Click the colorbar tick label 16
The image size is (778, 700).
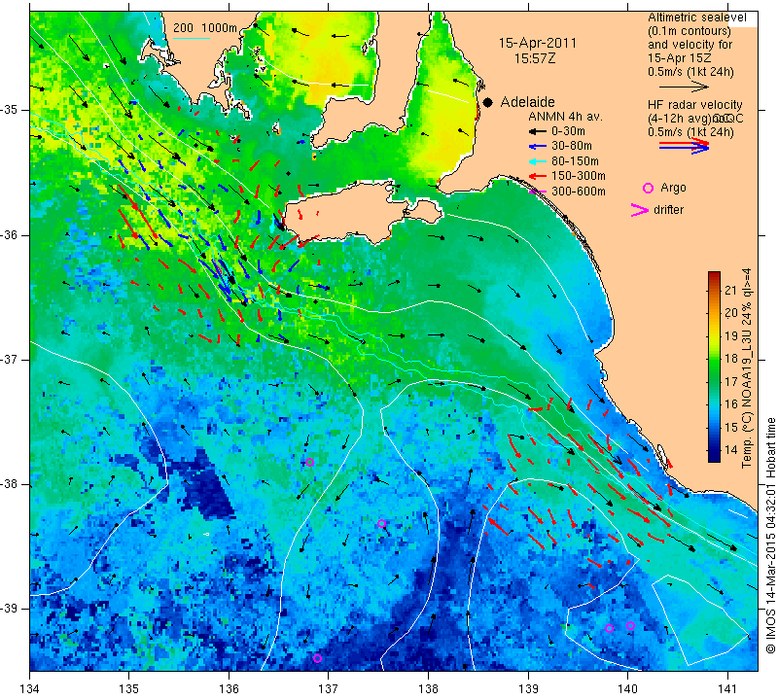[731, 404]
